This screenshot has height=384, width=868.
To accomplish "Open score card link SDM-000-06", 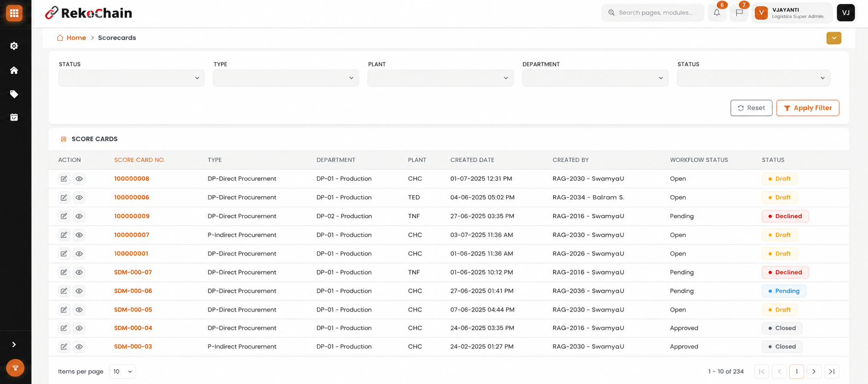I will tap(133, 291).
